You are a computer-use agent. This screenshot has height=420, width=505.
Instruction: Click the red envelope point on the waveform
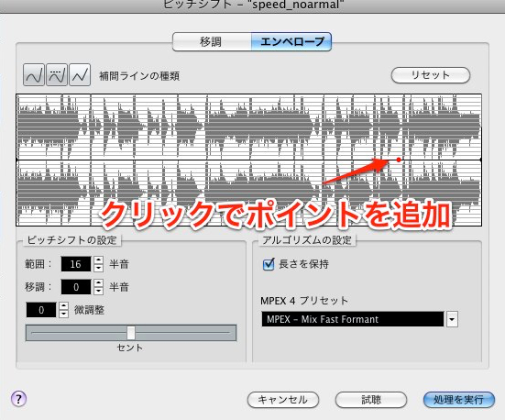[x=399, y=160]
